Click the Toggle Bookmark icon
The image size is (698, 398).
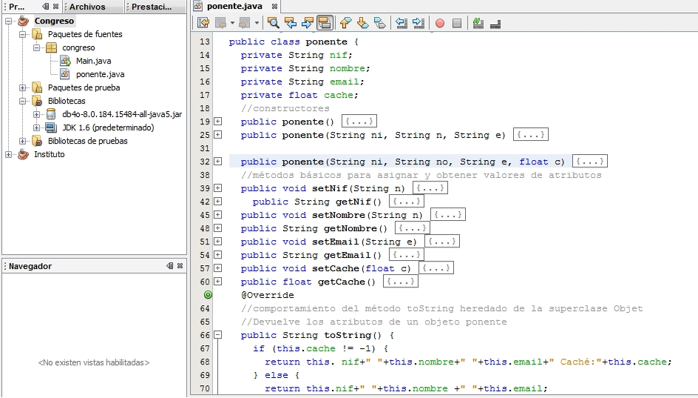[380, 23]
